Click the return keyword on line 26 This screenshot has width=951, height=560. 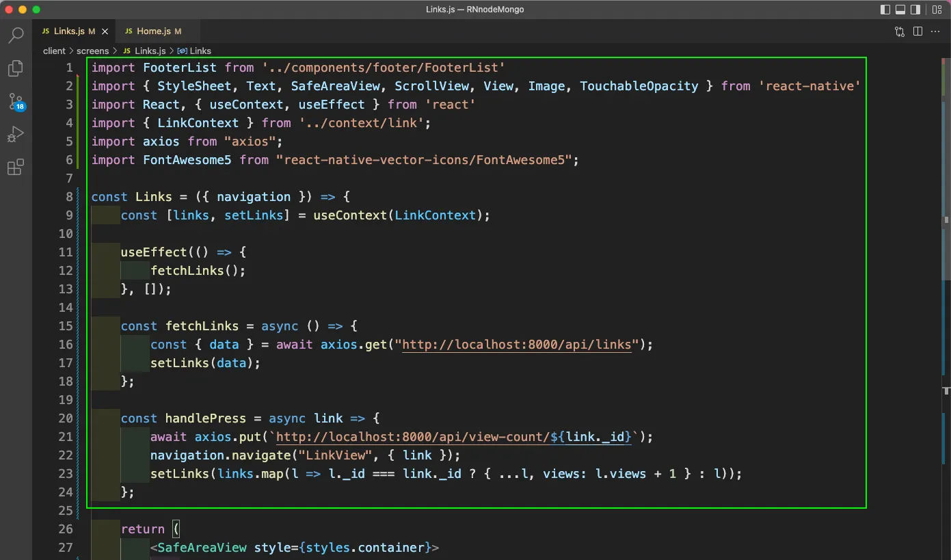[143, 529]
